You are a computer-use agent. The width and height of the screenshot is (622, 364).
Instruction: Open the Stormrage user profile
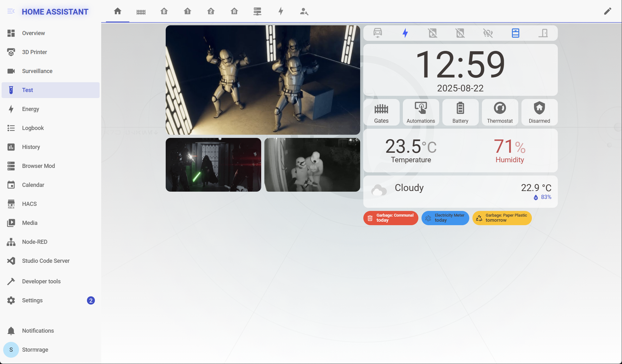coord(51,350)
